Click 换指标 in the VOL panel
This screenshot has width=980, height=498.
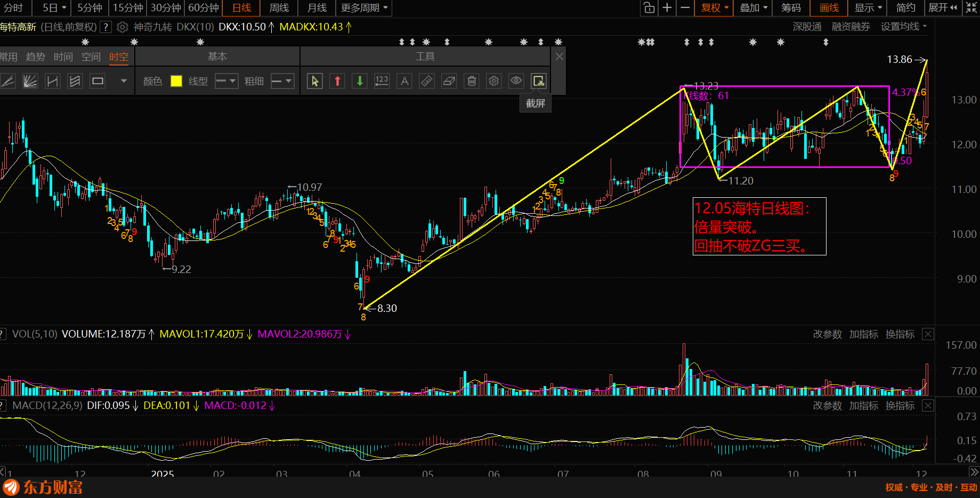point(900,334)
